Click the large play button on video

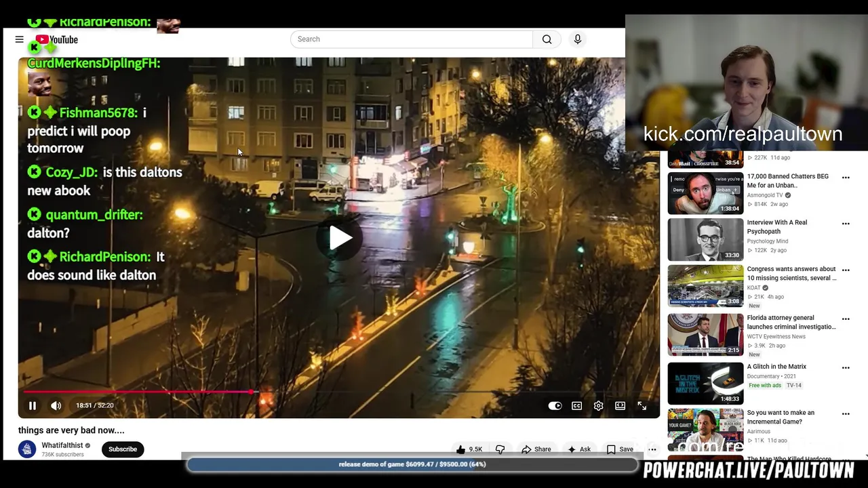tap(339, 238)
